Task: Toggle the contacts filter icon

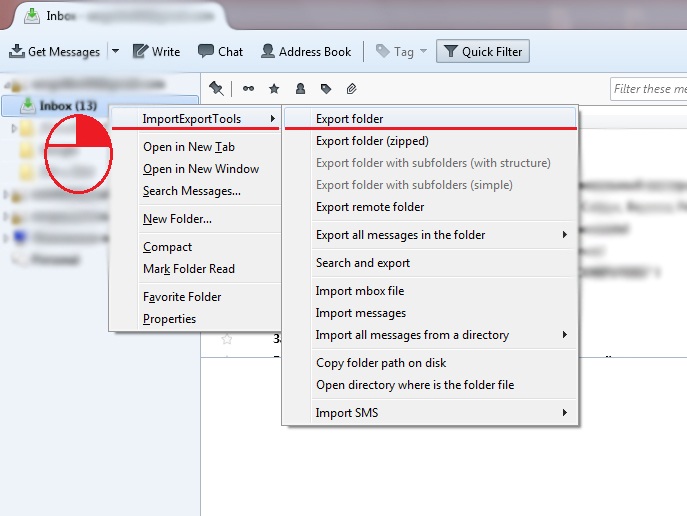Action: 300,89
